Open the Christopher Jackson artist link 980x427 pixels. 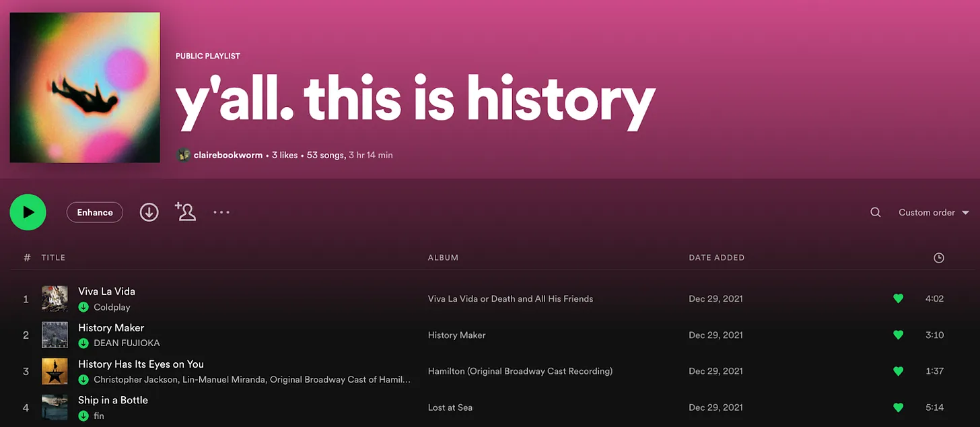coord(135,380)
